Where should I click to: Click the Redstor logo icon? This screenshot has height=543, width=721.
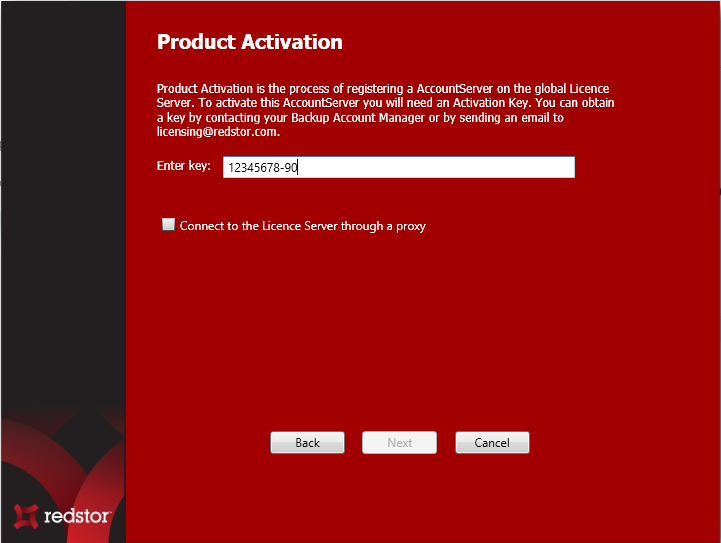click(26, 516)
